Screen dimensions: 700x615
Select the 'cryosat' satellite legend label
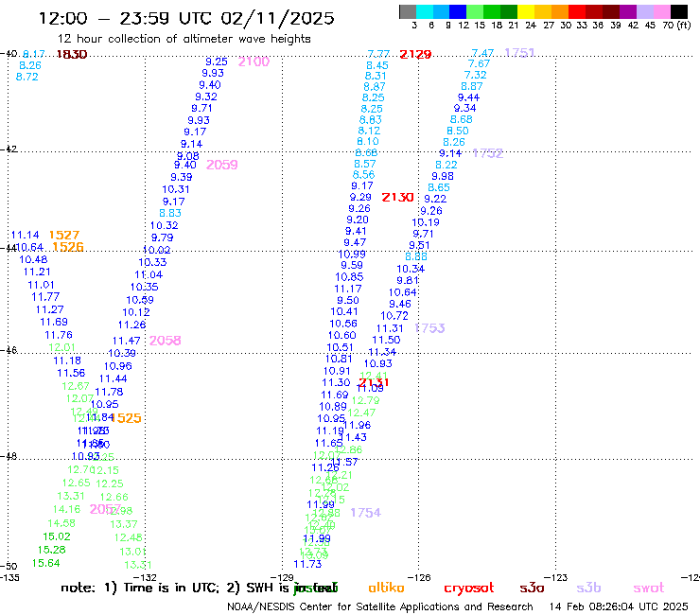point(469,588)
